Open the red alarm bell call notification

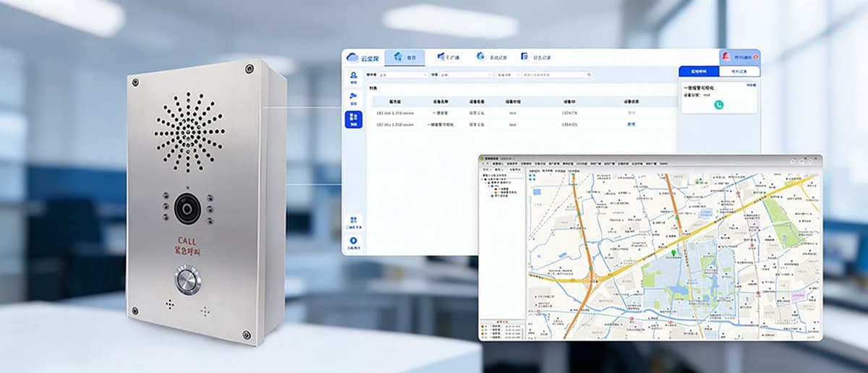point(739,56)
